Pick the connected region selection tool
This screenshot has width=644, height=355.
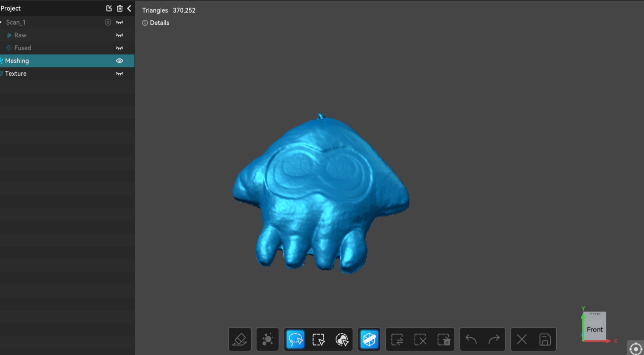(342, 339)
